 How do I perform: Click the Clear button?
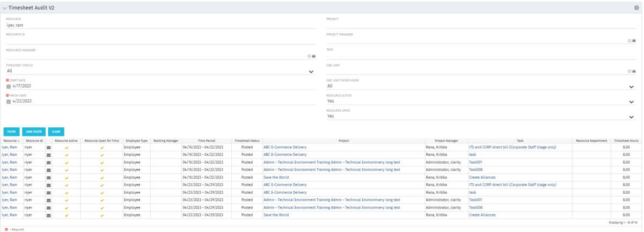coord(56,131)
